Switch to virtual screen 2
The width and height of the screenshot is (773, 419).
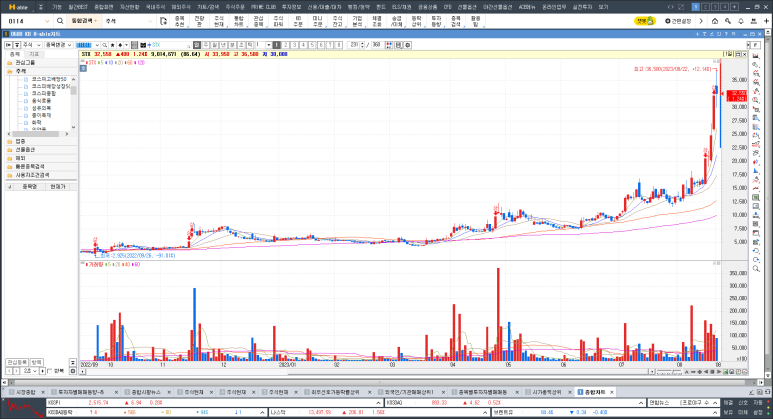point(705,7)
